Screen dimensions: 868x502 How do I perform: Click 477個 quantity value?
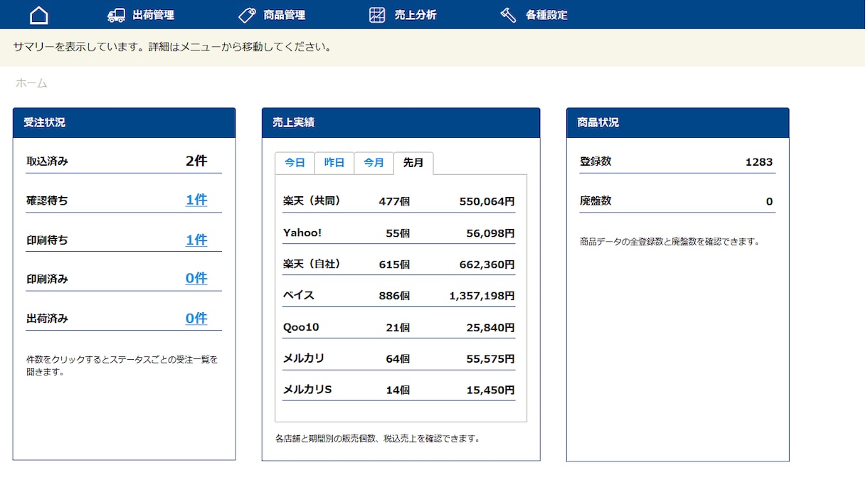click(x=394, y=201)
